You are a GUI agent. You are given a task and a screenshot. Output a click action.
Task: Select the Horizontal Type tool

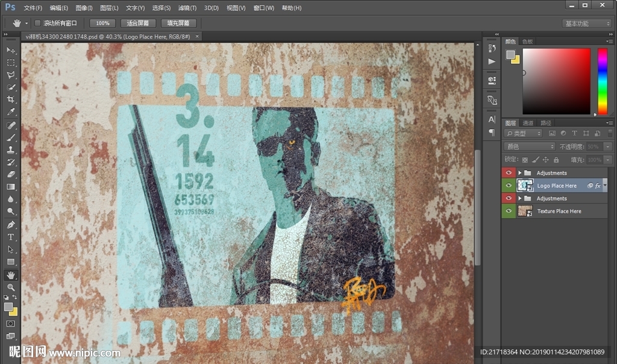click(11, 237)
